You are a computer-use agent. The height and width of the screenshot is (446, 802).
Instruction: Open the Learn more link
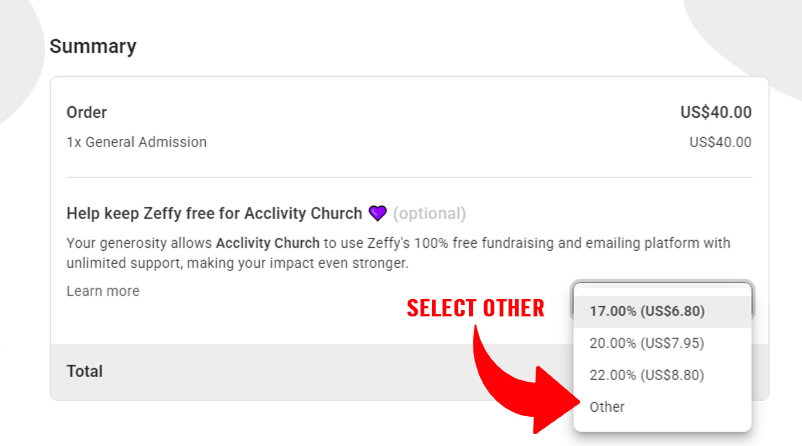click(103, 291)
